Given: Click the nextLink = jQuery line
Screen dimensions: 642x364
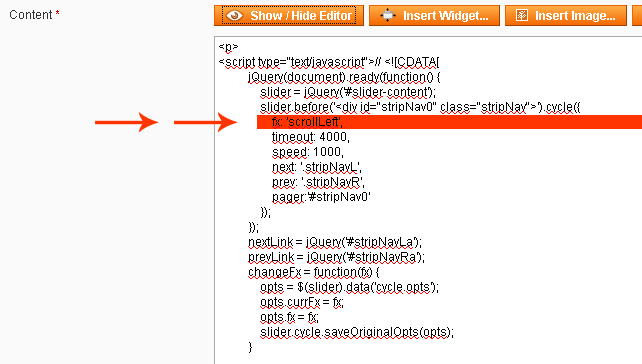Looking at the screenshot, I should point(335,242).
